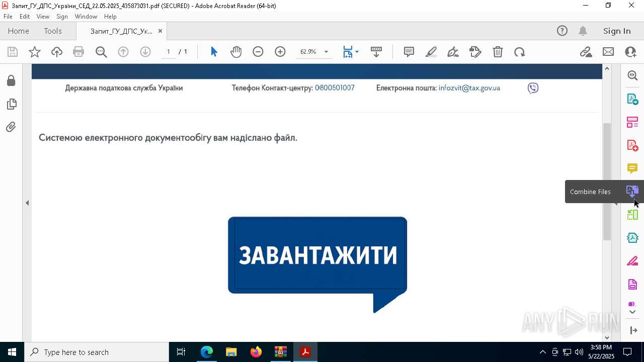Viewport: 644px width, 362px height.
Task: Click the Sign In button
Action: 617,31
